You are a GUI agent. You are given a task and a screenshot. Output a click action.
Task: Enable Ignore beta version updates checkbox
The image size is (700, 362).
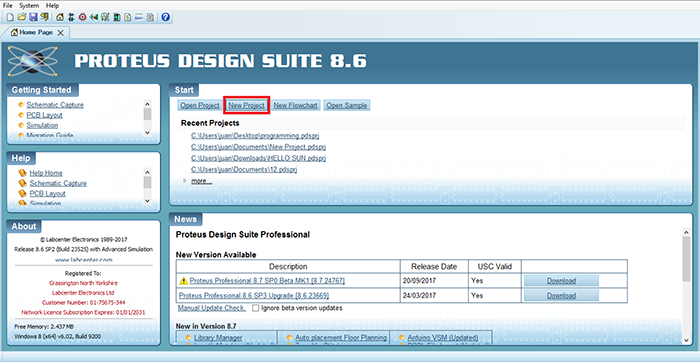[255, 308]
